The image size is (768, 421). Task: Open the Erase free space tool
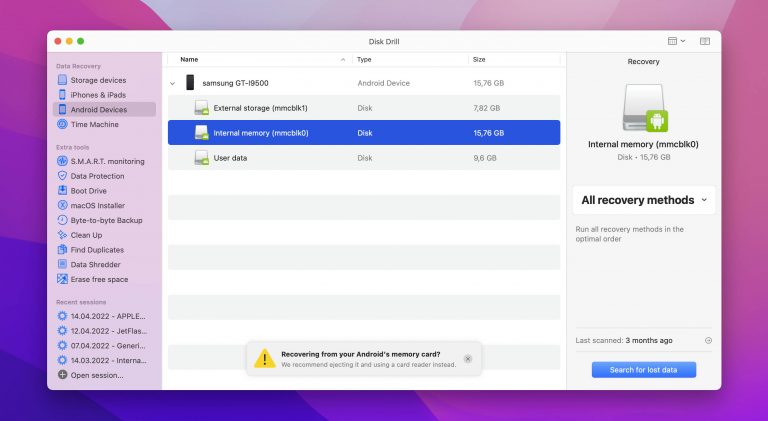(x=99, y=279)
